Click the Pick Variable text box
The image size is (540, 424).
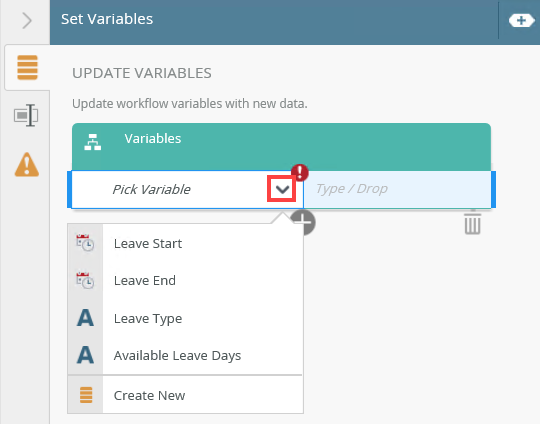click(x=169, y=189)
